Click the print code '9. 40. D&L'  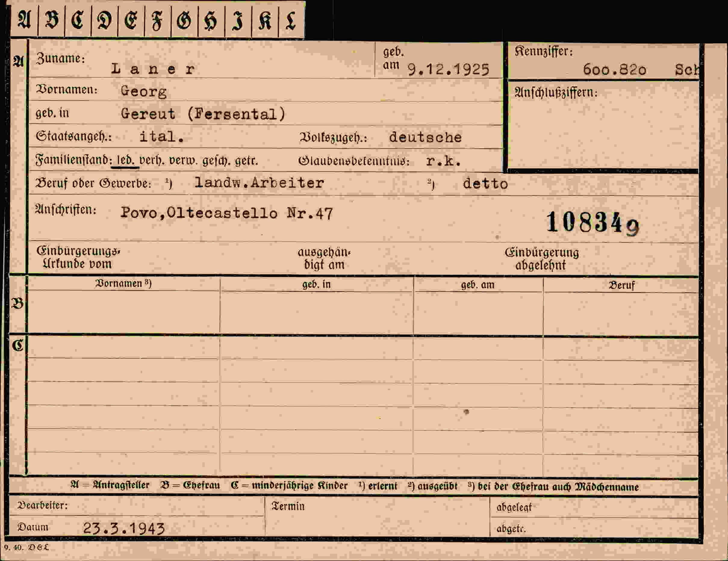click(x=26, y=547)
